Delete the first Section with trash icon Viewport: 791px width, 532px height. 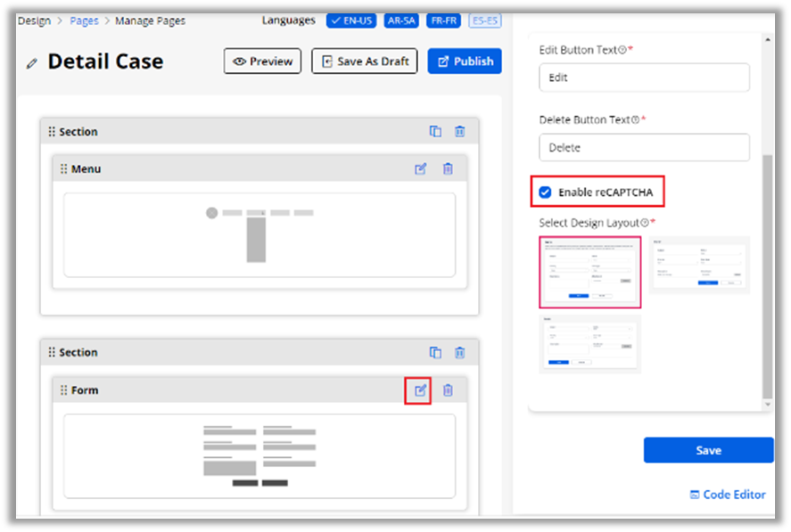(x=459, y=131)
